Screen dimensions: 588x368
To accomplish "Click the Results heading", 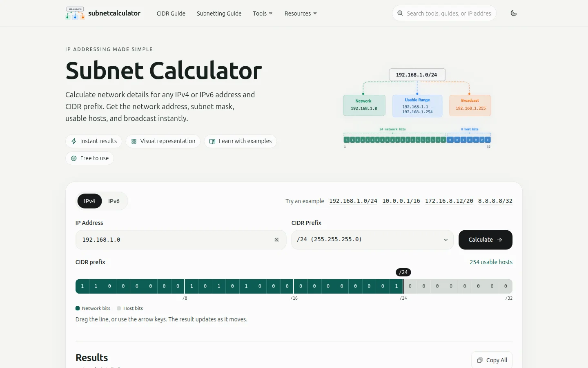I will (92, 358).
